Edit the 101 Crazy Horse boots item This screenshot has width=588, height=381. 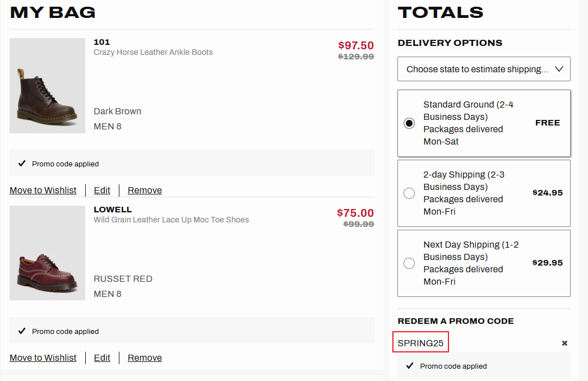click(x=102, y=190)
